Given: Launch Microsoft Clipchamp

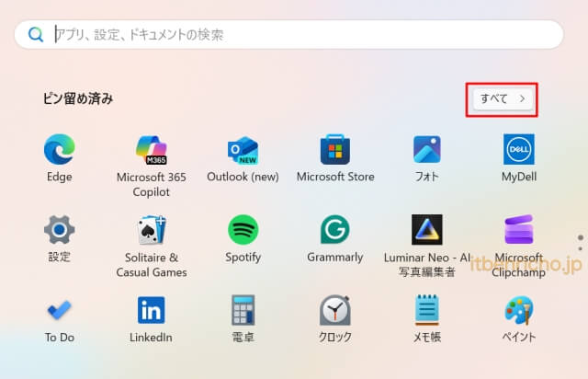Looking at the screenshot, I should pyautogui.click(x=518, y=230).
